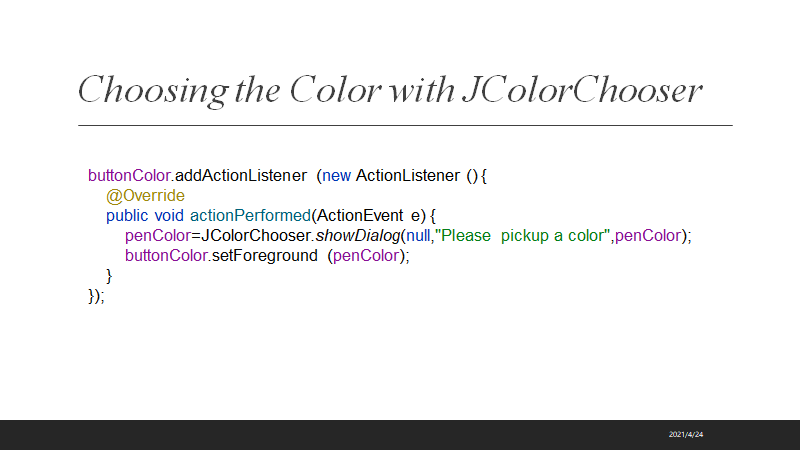Click the 'public' keyword in code

[x=127, y=216]
